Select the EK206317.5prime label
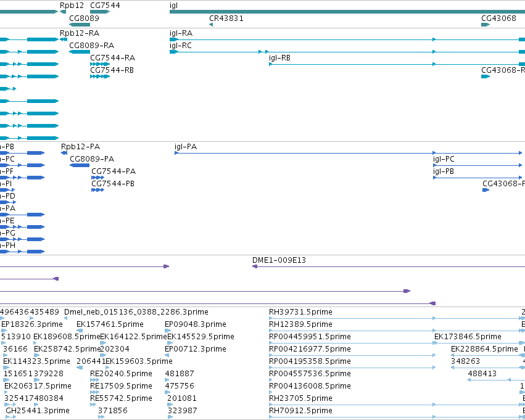Screen dimensions: 525x420 point(38,386)
